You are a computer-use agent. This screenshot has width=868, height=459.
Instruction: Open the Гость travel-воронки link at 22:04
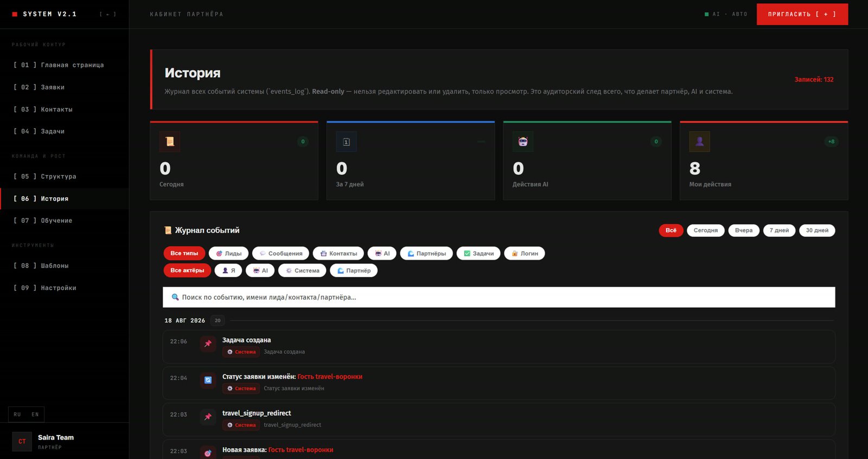[x=330, y=377]
